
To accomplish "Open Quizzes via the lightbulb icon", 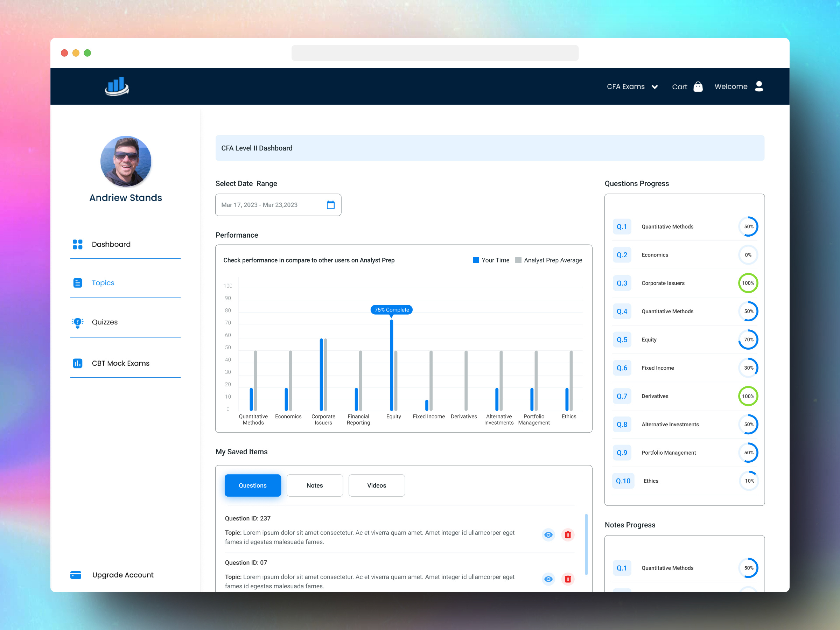I will pos(77,322).
